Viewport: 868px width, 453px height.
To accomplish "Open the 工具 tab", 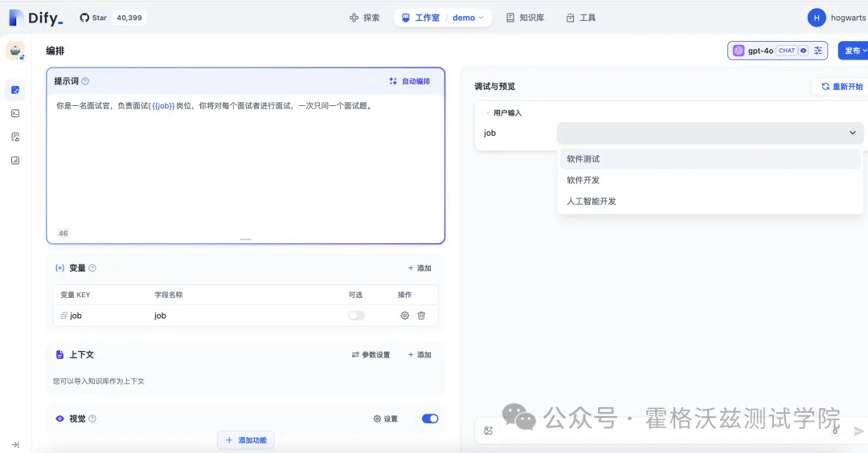I will (581, 18).
